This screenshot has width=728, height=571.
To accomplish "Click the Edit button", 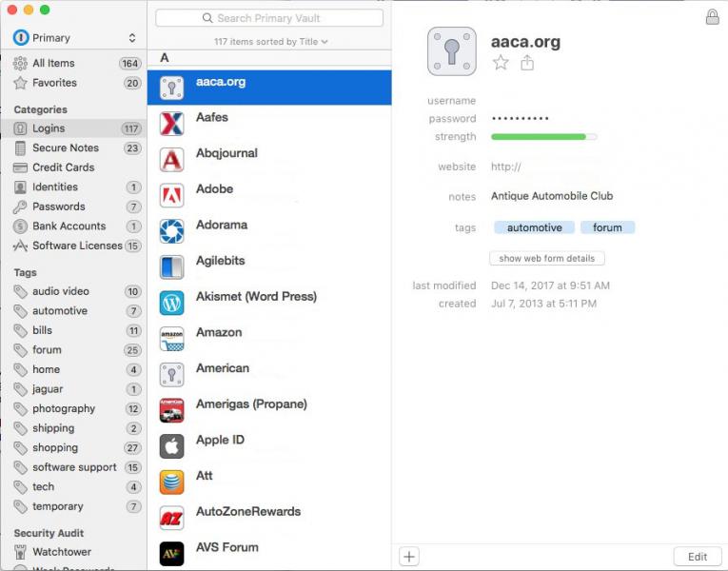I will tap(698, 556).
